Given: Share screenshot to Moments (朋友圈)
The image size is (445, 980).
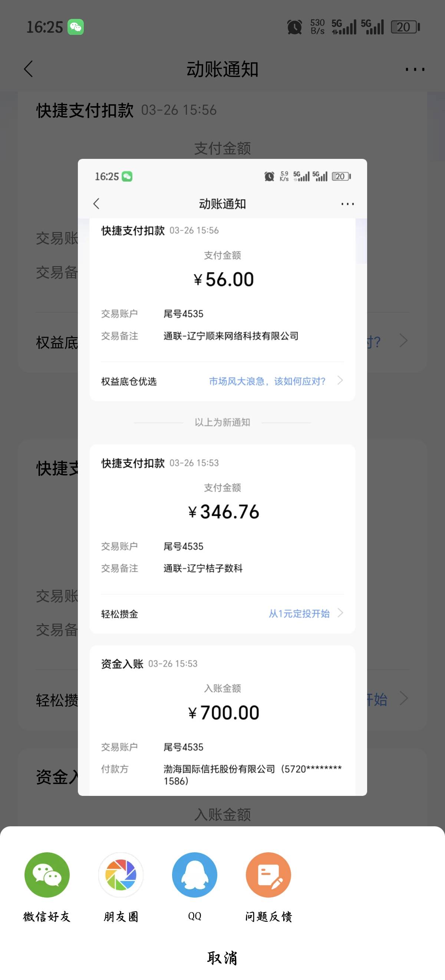Looking at the screenshot, I should pos(121,875).
